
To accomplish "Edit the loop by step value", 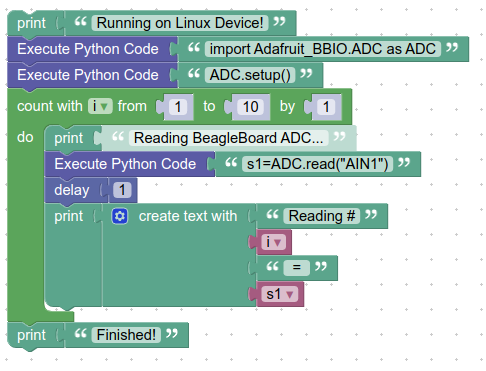I will coord(326,107).
